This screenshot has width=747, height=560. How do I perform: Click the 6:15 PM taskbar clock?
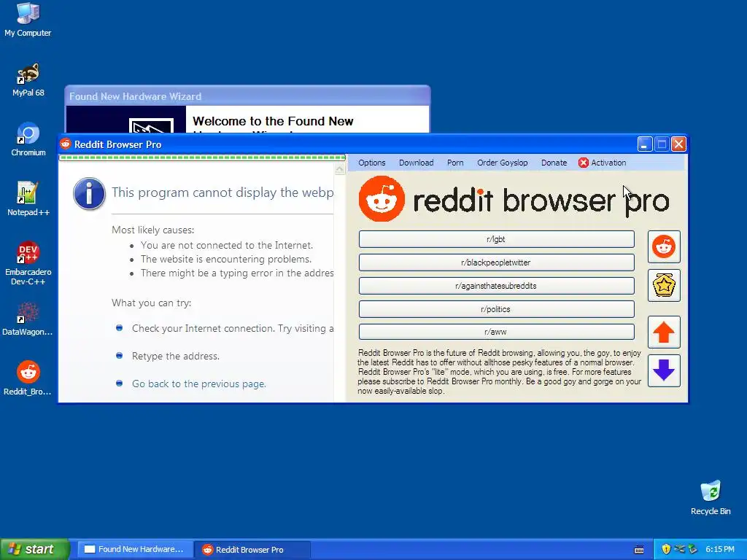pyautogui.click(x=719, y=549)
